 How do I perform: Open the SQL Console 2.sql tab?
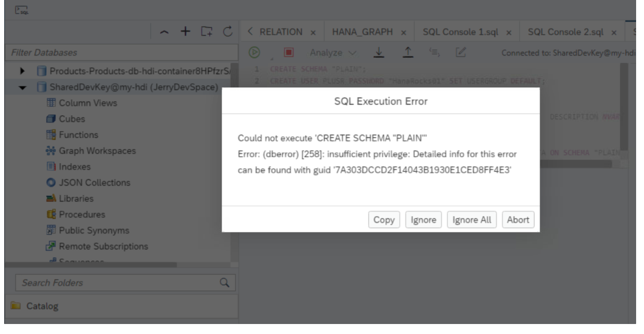tap(566, 33)
